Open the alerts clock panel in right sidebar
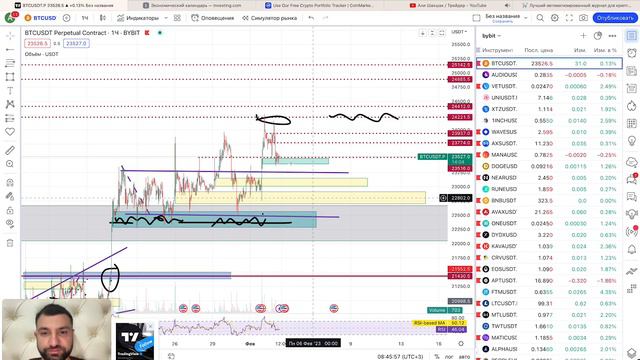Viewport: 640px width, 360px height. click(x=631, y=53)
